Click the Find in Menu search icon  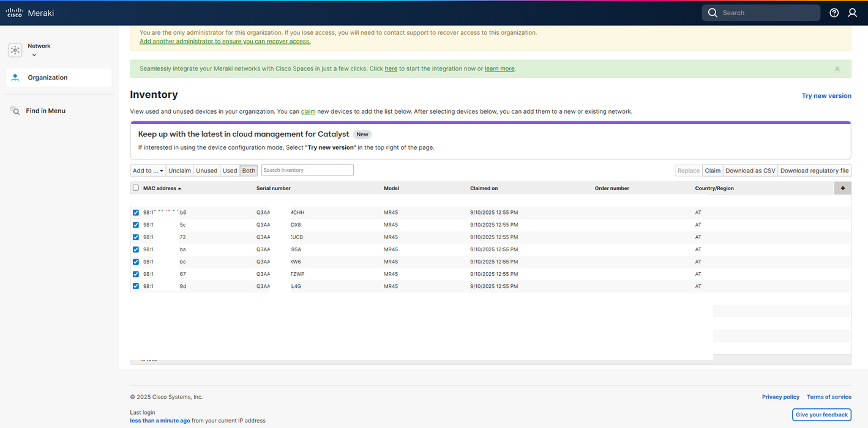(x=15, y=111)
